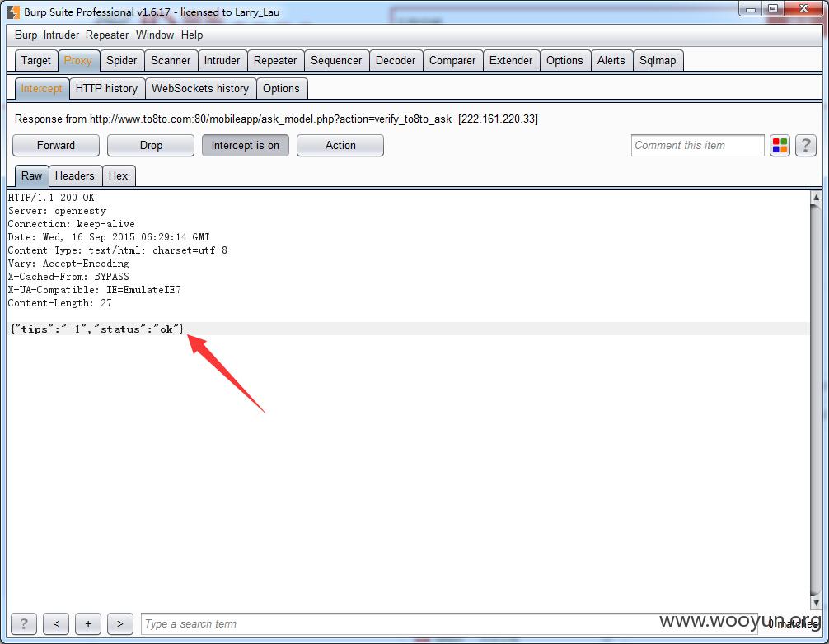Switch to the Headers view tab

coord(75,176)
